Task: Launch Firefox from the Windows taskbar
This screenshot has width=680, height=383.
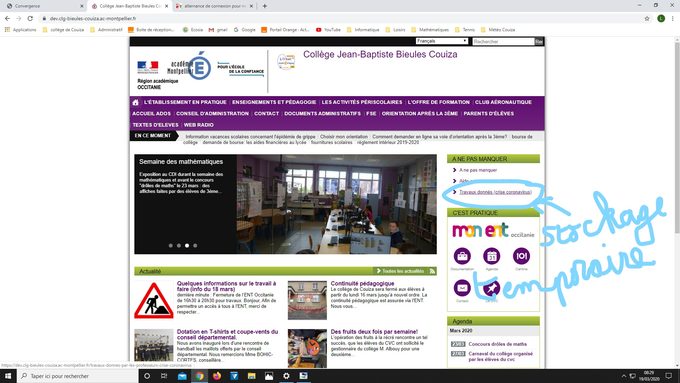Action: coord(217,376)
